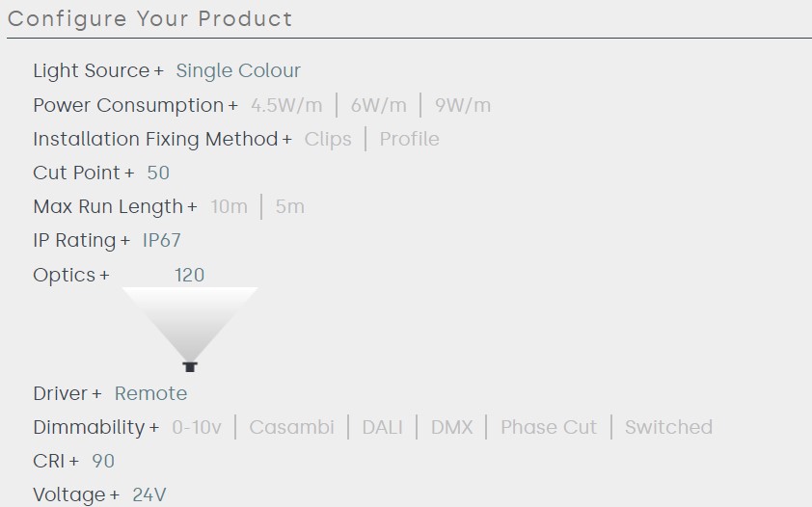Select Casambi dimming
This screenshot has height=507, width=812.
pyautogui.click(x=291, y=427)
